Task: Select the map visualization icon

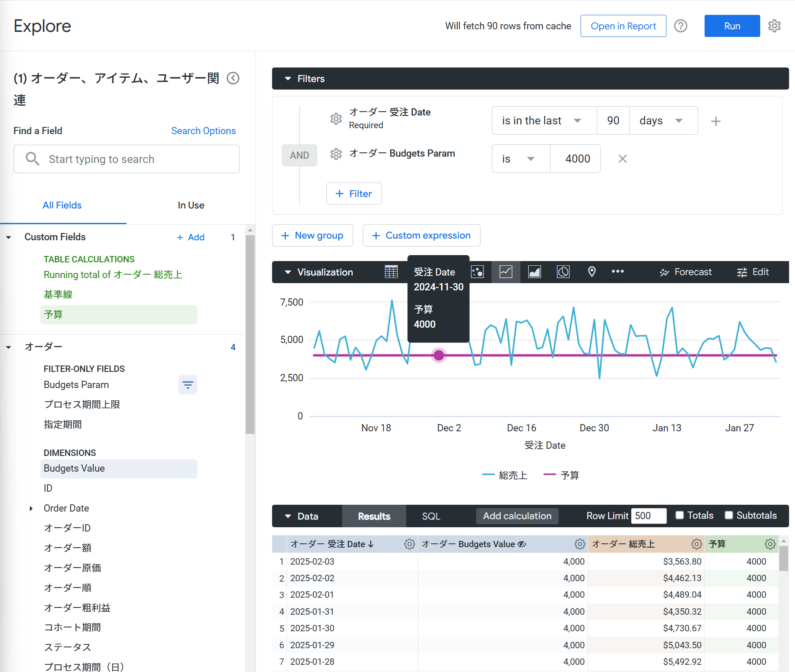Action: (x=592, y=272)
